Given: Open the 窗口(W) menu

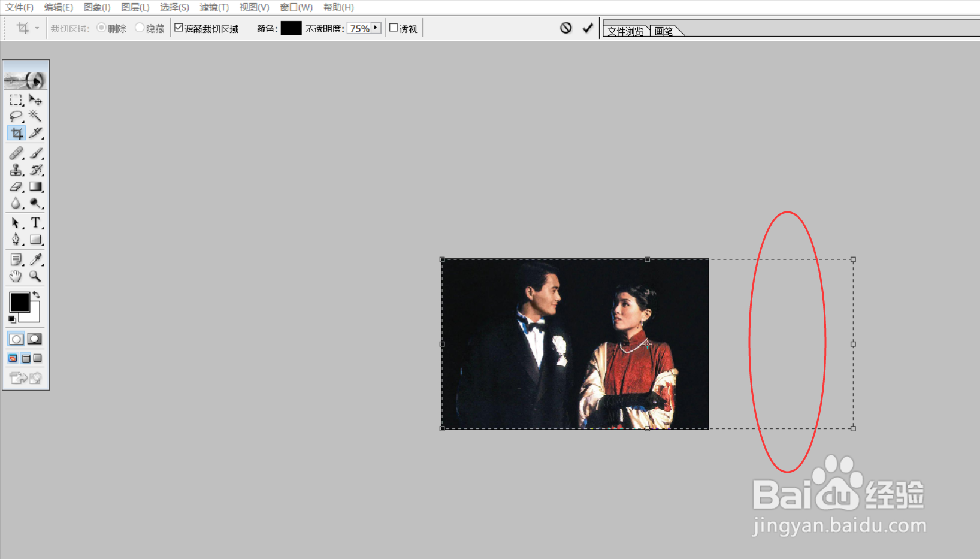Looking at the screenshot, I should tap(296, 7).
